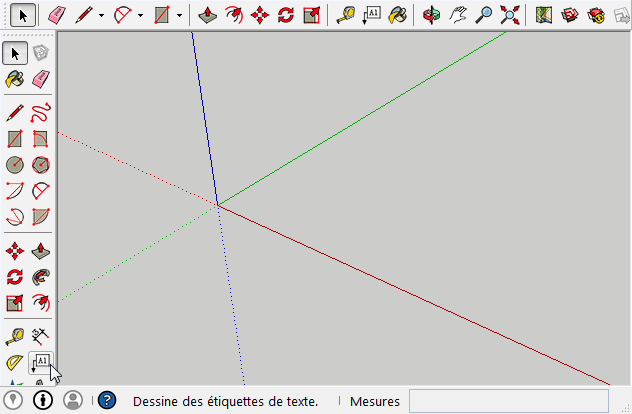This screenshot has width=632, height=414.
Task: Choose the Pie arc tool
Action: (x=41, y=216)
